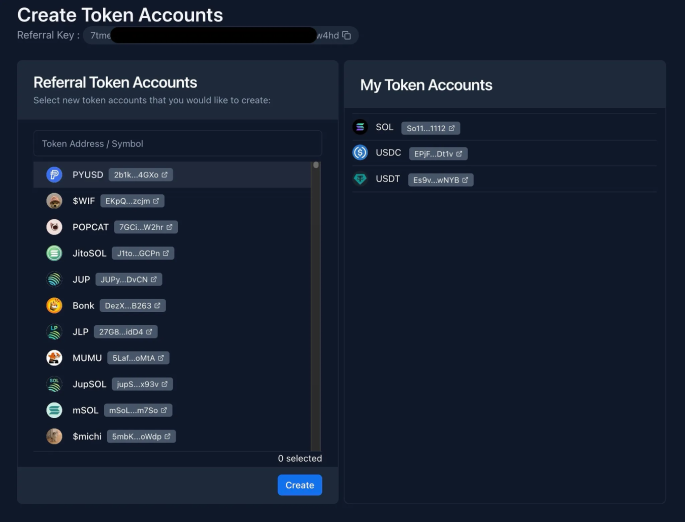
Task: Click the token list scrollbar
Action: (316, 300)
